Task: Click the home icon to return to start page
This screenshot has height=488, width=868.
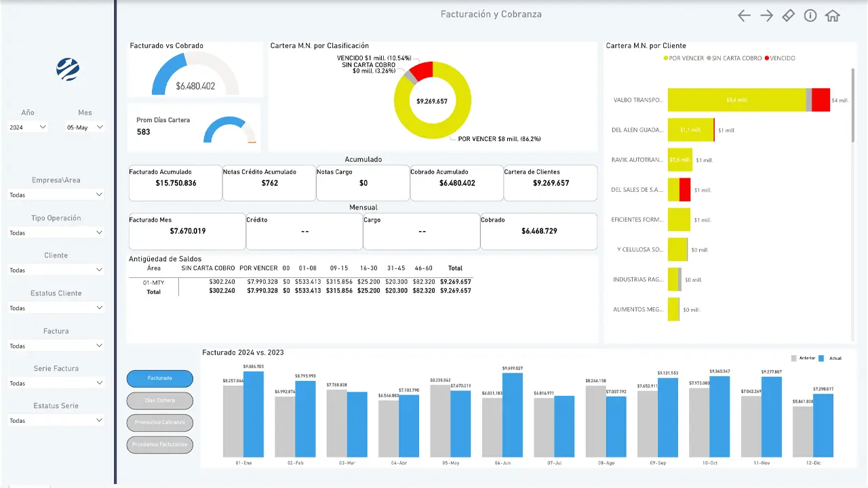Action: click(833, 14)
